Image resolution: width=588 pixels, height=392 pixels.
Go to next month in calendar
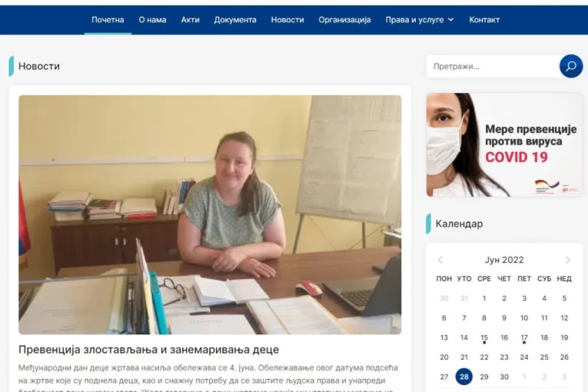(568, 260)
